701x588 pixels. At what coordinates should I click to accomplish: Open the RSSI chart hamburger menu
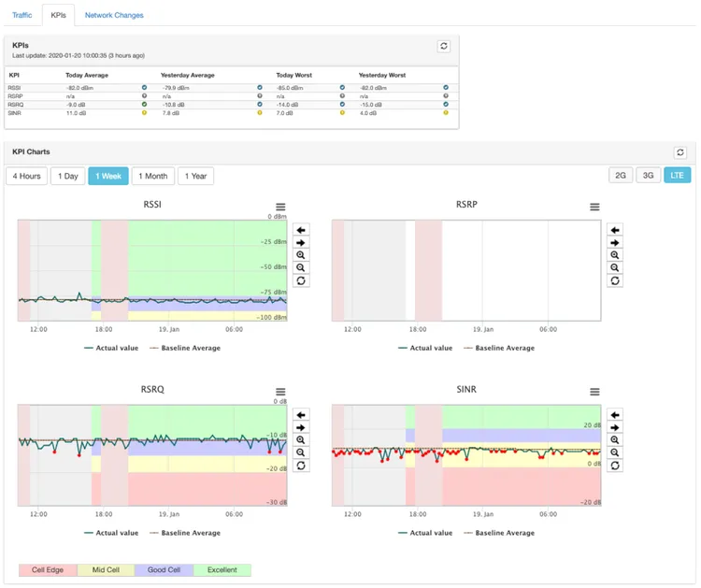coord(280,208)
